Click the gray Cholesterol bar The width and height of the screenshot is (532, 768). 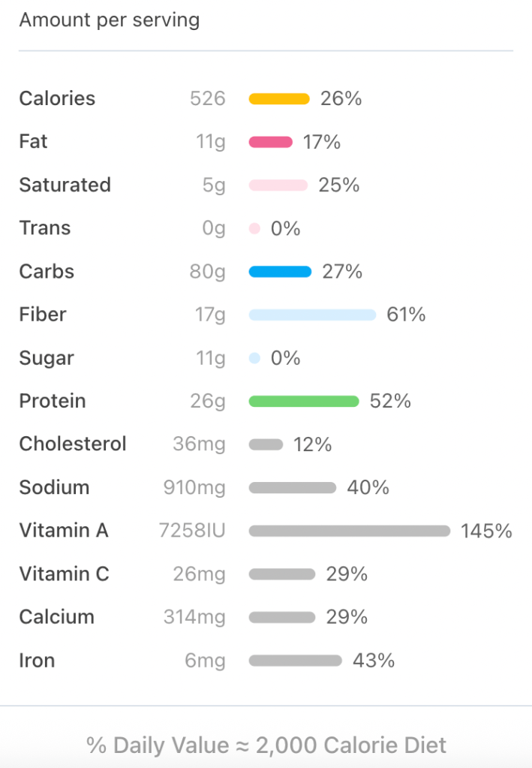click(x=266, y=444)
